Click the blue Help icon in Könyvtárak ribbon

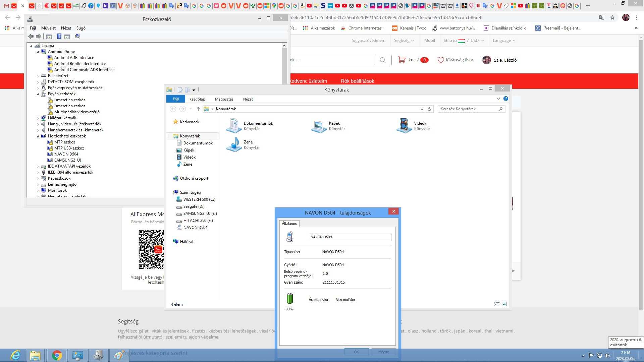tap(506, 99)
